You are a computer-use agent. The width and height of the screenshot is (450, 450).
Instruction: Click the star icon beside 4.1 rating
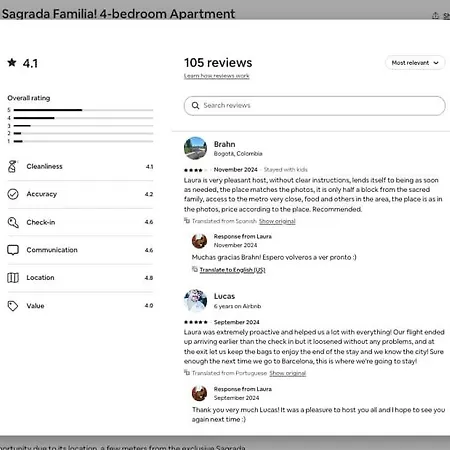pos(12,62)
